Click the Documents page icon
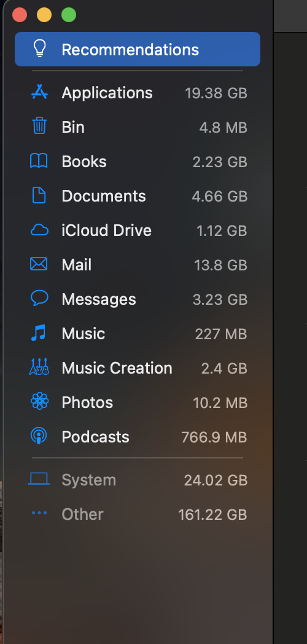Viewport: 307px width, 644px height. tap(39, 195)
